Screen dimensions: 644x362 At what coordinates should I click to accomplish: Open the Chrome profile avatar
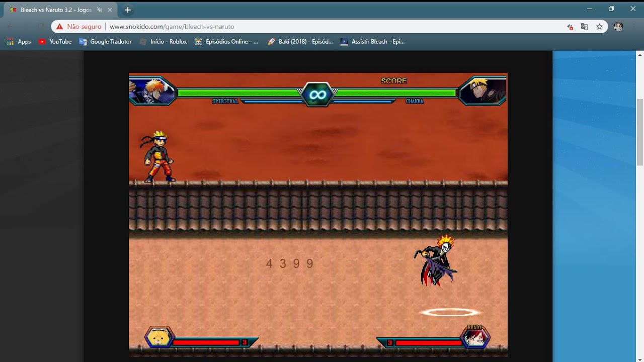coord(618,27)
